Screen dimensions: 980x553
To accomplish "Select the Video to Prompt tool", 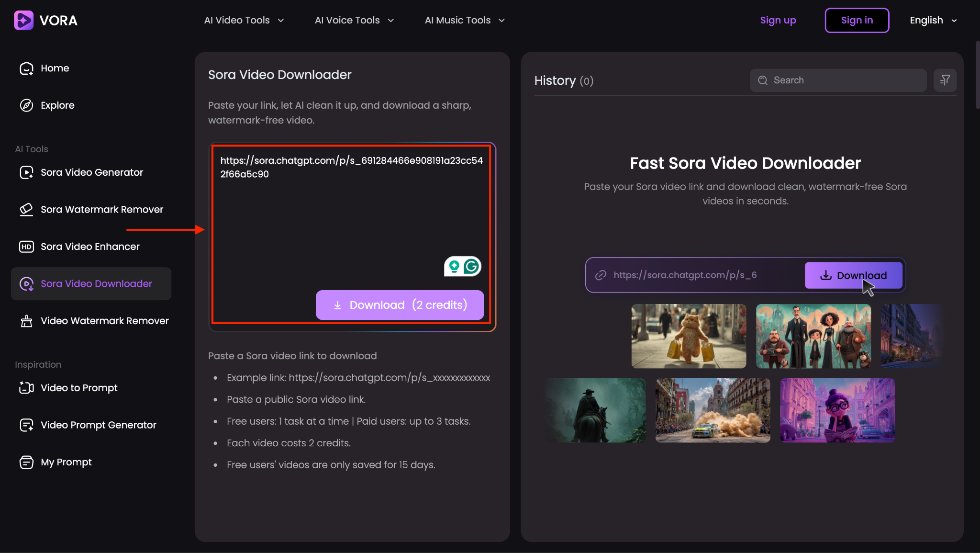I will pyautogui.click(x=78, y=388).
